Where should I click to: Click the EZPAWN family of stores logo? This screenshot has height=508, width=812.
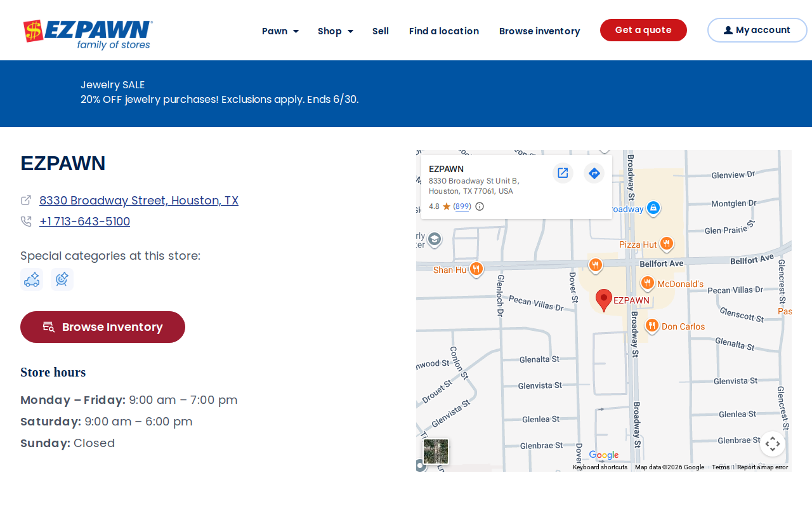(x=88, y=34)
